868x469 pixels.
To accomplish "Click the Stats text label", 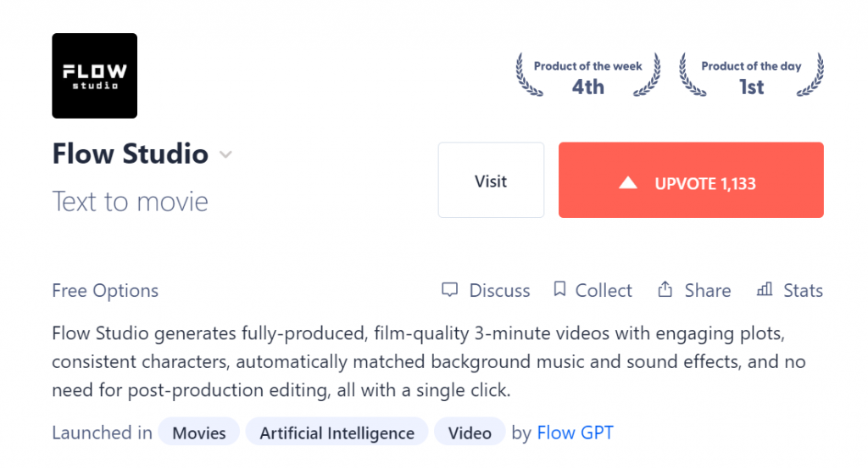I will tap(803, 291).
